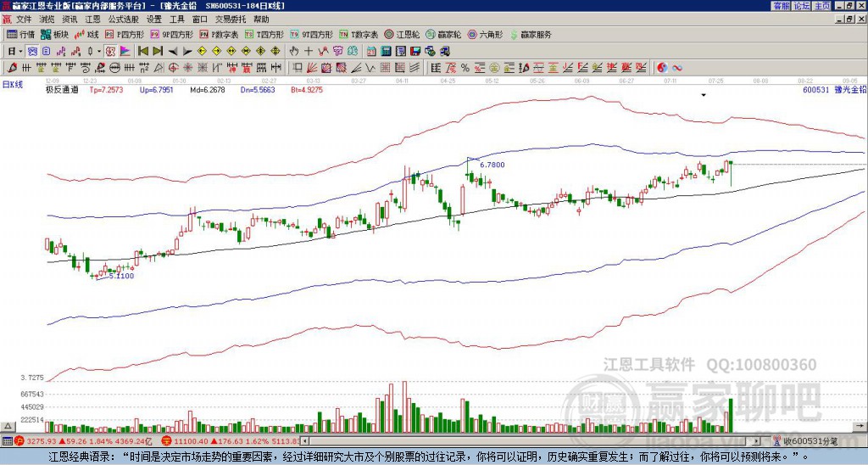Viewport: 868px width, 465px height.
Task: Open the P数字表 tool
Action: click(x=219, y=34)
